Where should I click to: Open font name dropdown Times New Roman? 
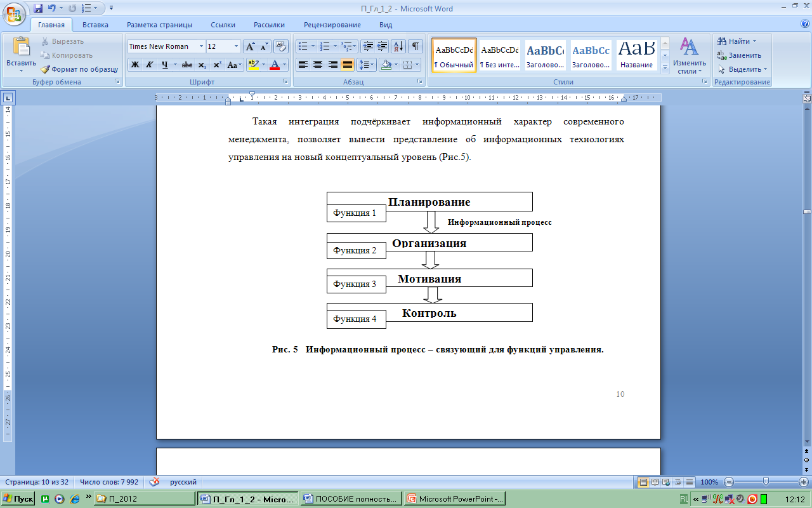coord(201,46)
